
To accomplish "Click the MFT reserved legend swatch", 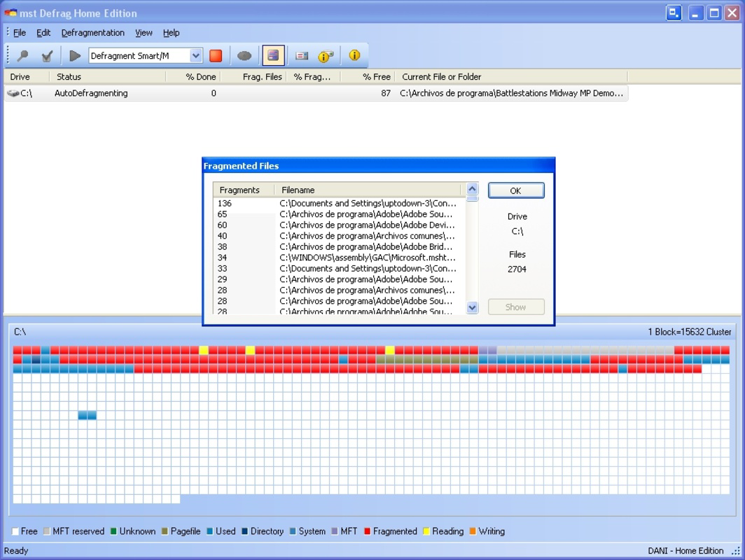I will [x=46, y=531].
